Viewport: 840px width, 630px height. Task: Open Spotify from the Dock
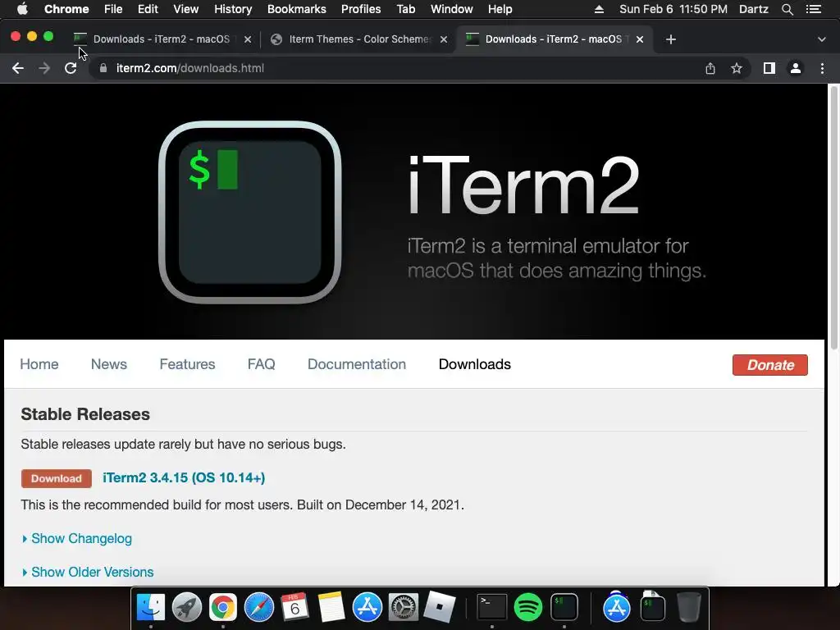527,607
